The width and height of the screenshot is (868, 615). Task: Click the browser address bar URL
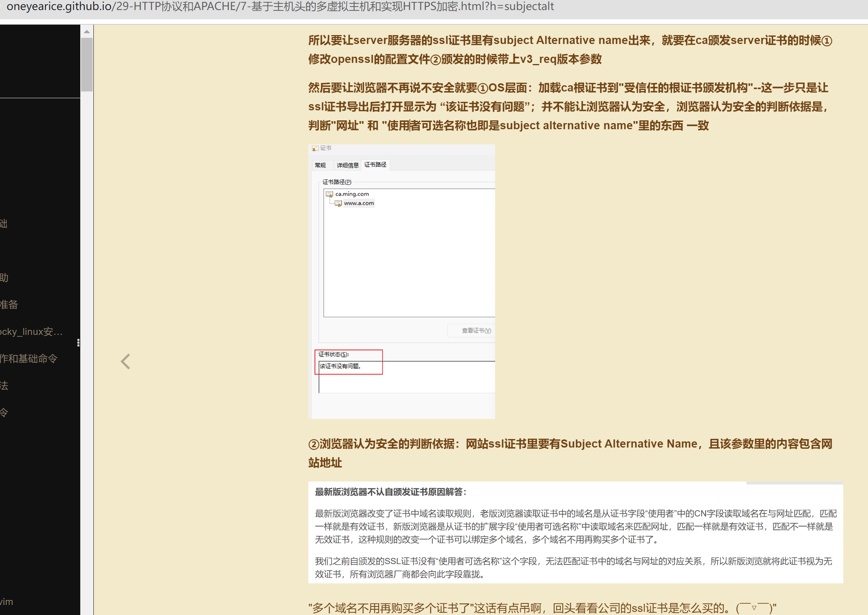[280, 7]
